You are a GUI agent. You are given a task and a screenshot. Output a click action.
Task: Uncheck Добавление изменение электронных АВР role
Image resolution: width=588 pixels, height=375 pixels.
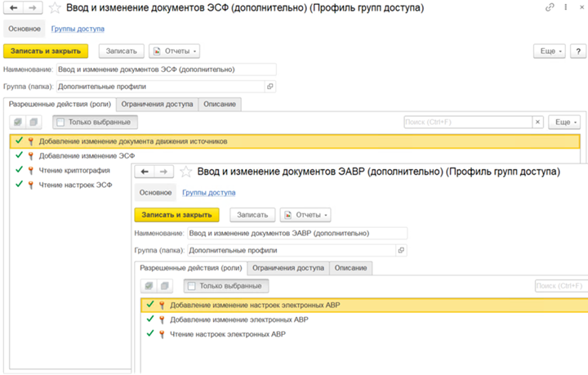(x=150, y=319)
